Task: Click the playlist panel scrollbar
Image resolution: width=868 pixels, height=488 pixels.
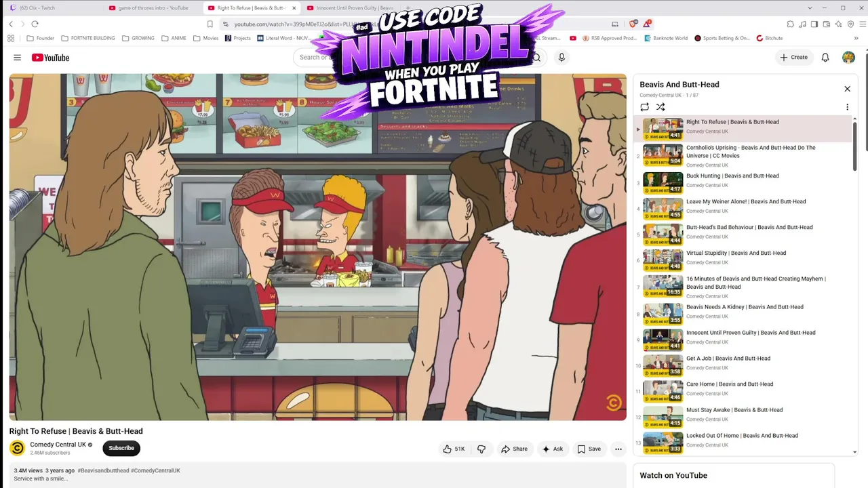Action: (x=854, y=146)
